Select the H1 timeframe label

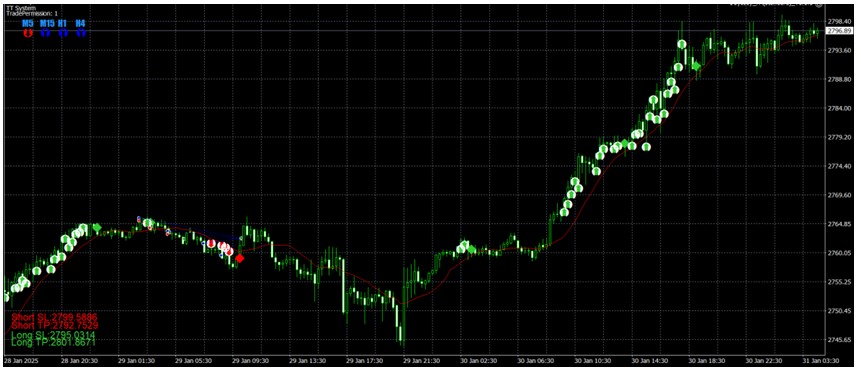click(63, 23)
